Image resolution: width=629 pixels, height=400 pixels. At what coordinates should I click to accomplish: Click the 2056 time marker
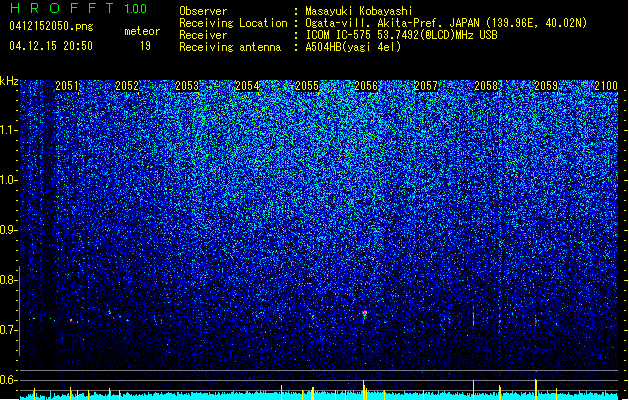[x=366, y=86]
